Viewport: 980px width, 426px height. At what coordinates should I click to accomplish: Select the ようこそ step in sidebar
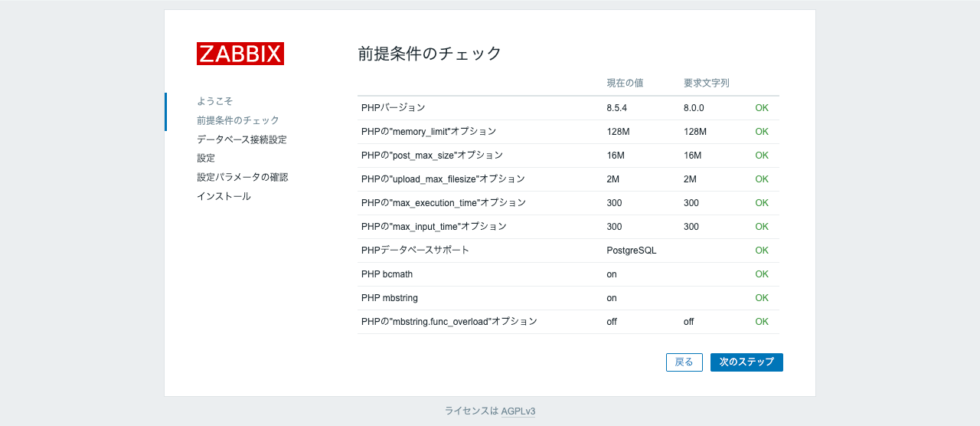click(x=214, y=101)
